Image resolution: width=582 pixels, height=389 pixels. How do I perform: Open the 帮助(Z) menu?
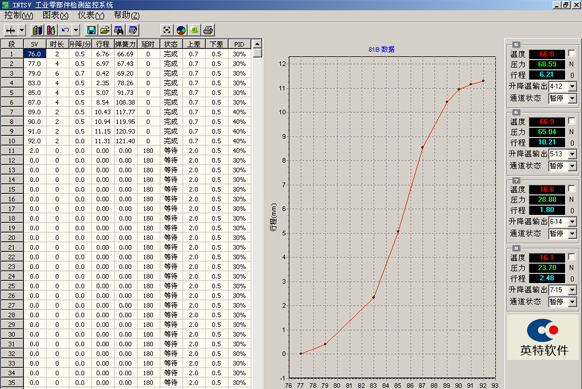pos(127,15)
